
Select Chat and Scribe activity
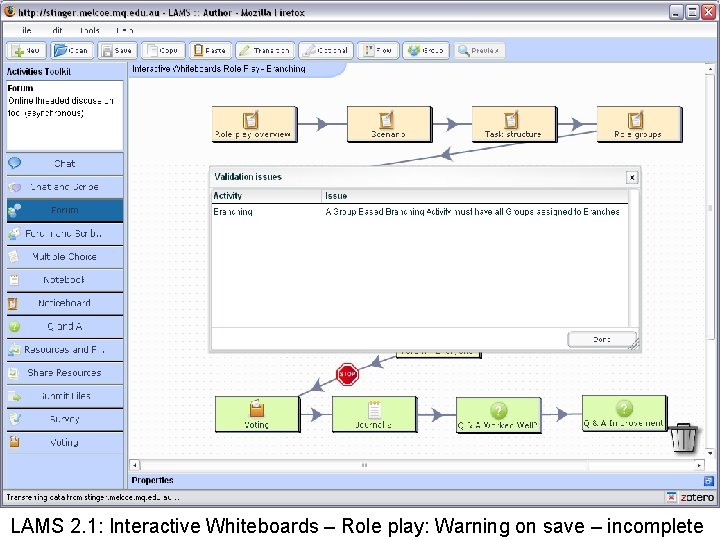pyautogui.click(x=65, y=187)
